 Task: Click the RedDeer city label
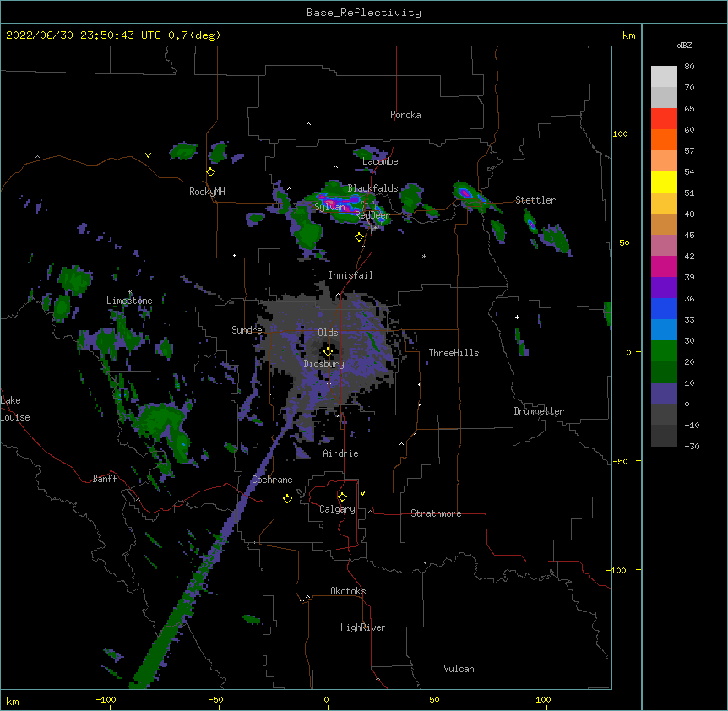tap(372, 215)
